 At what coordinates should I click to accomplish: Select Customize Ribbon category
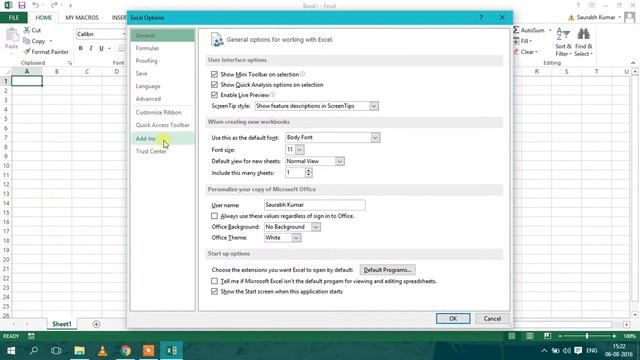[158, 112]
